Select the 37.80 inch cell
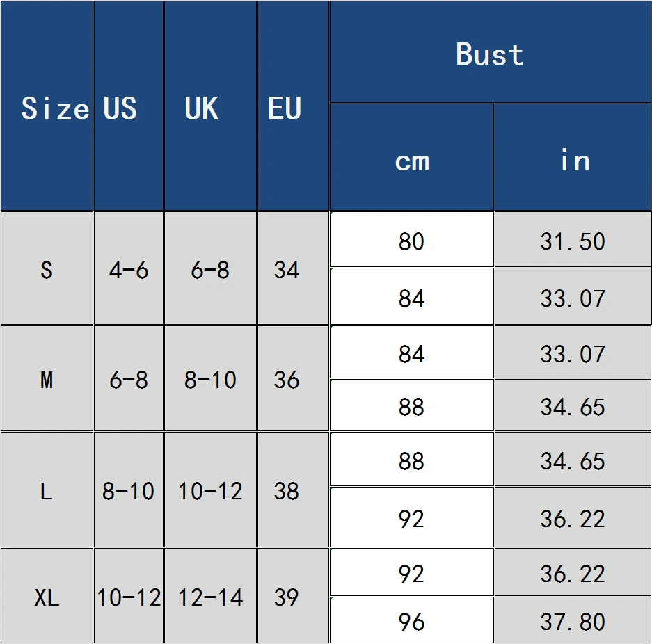Screen dimensions: 652x644 pos(573,620)
